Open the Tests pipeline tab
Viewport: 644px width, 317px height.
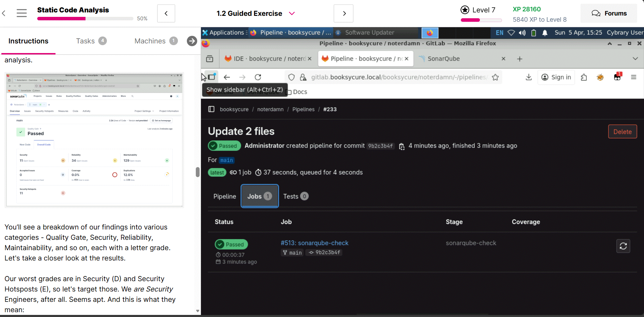(295, 196)
